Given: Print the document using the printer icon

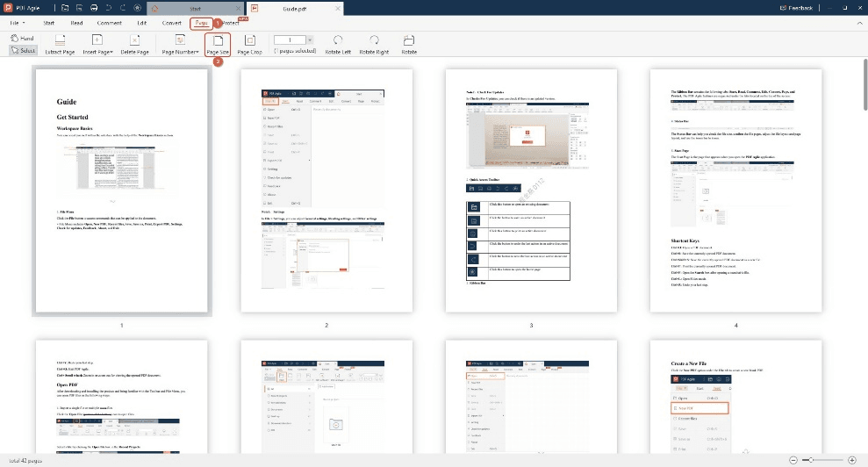Looking at the screenshot, I should pyautogui.click(x=94, y=8).
